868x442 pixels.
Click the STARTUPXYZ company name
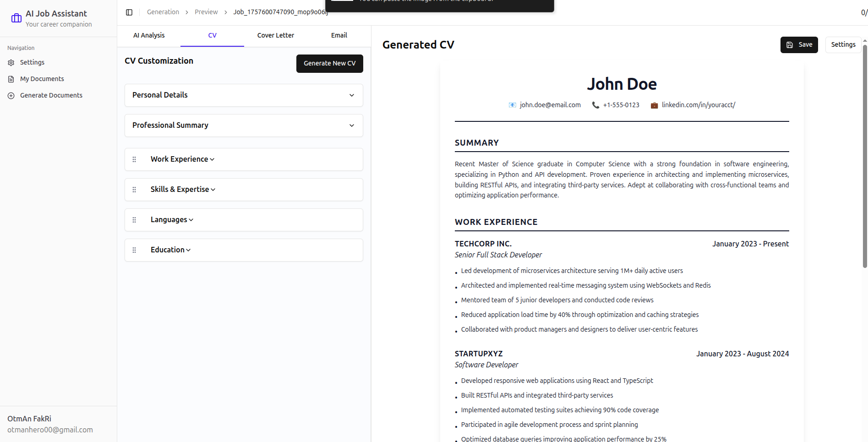pos(479,354)
